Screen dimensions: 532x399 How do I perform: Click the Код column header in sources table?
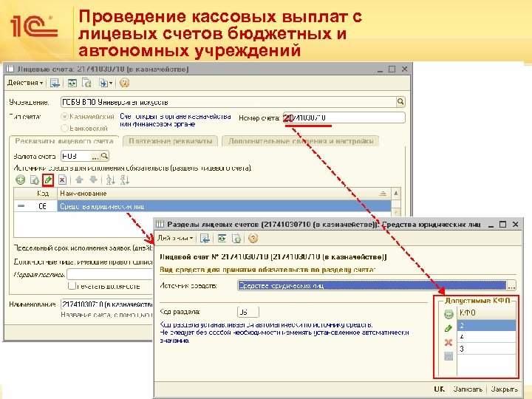42,194
